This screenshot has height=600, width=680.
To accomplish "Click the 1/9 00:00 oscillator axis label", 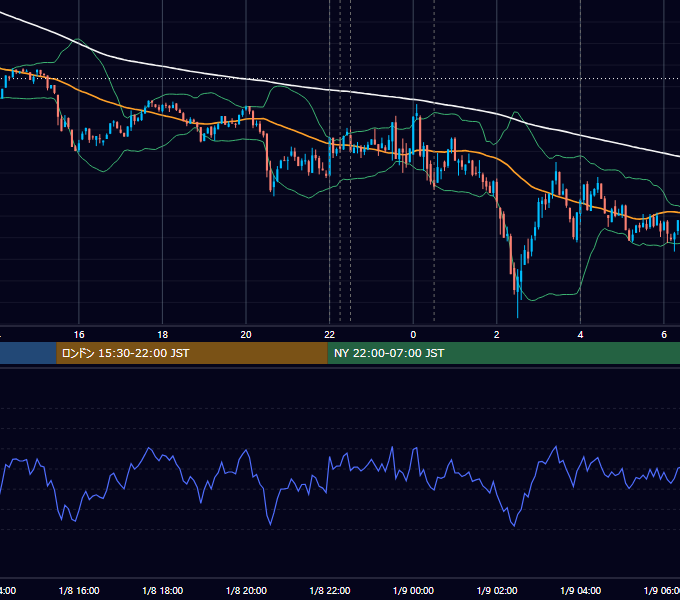I will click(413, 590).
